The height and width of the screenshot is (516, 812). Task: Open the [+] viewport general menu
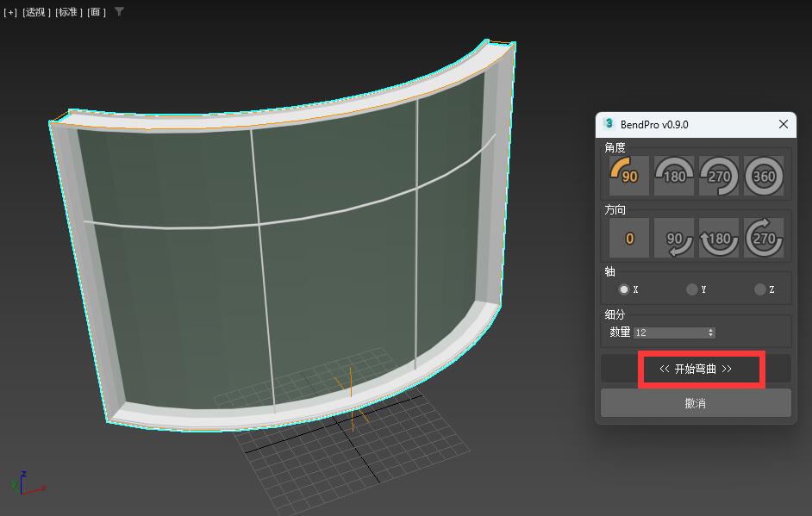coord(10,12)
